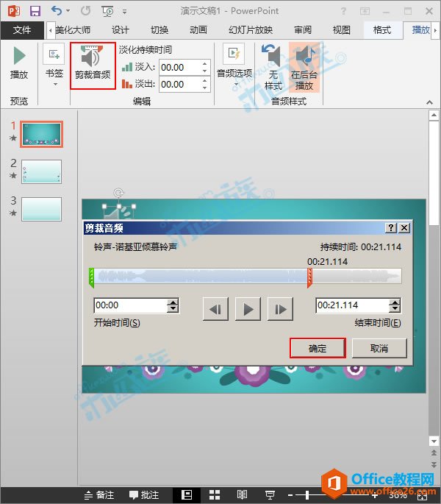Click the zoom slider handle

coord(307,495)
